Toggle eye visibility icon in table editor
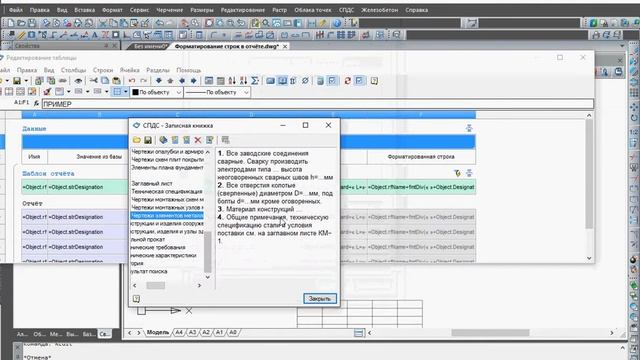 tap(78, 81)
